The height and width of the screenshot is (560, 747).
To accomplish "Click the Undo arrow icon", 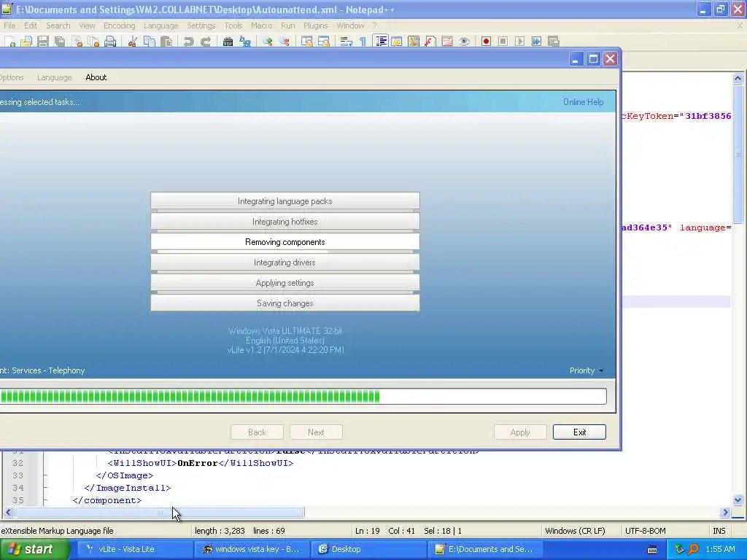I will click(189, 42).
